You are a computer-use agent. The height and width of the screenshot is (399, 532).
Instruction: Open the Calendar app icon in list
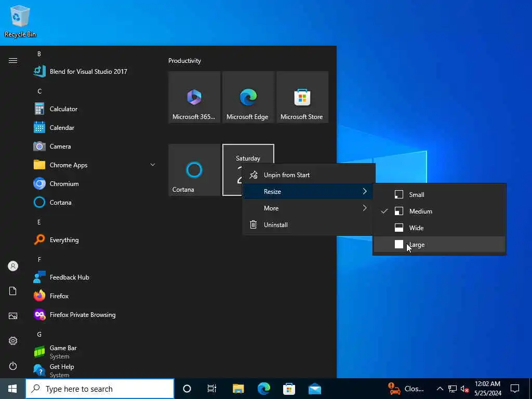coord(39,128)
